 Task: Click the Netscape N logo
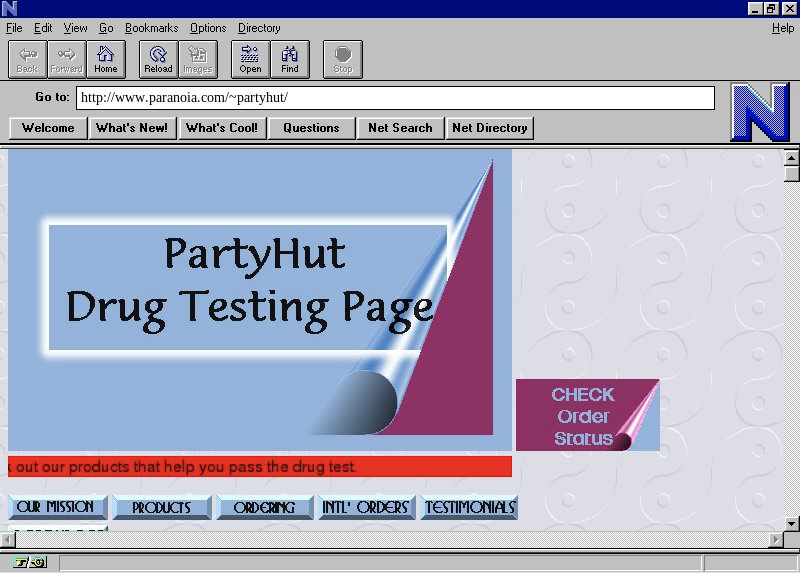(759, 112)
